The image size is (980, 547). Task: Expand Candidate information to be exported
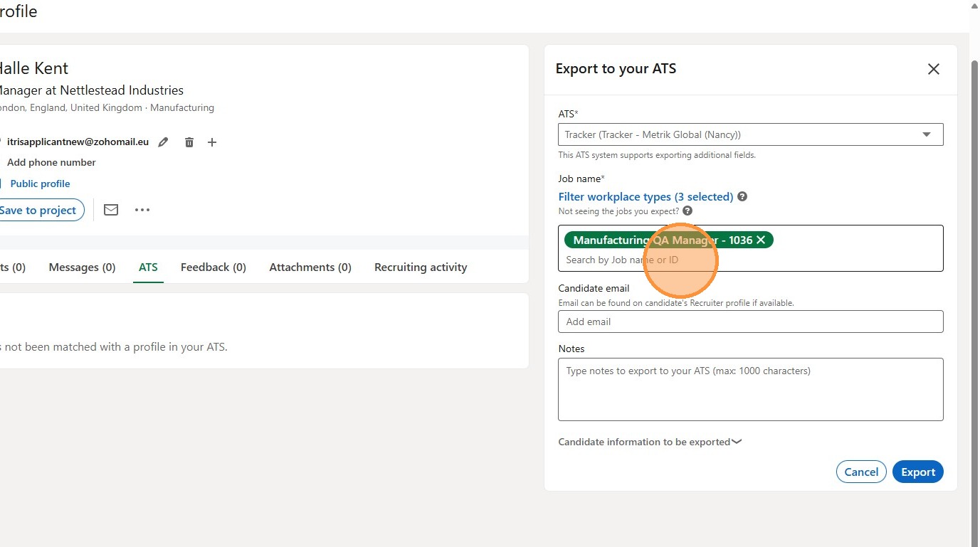click(650, 442)
